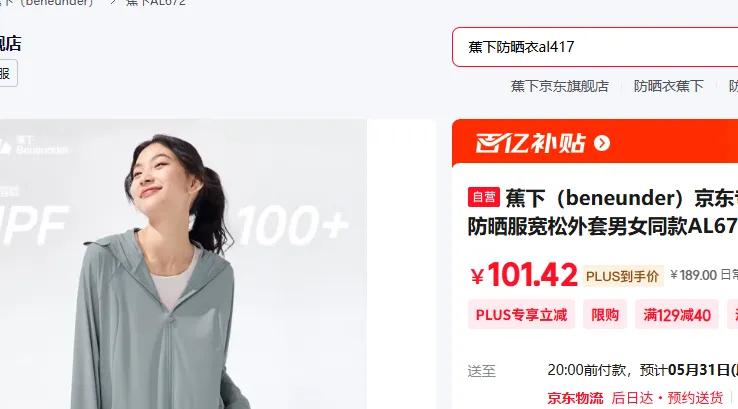The image size is (738, 409).
Task: Click the 京东物流 delivery link
Action: tap(575, 398)
